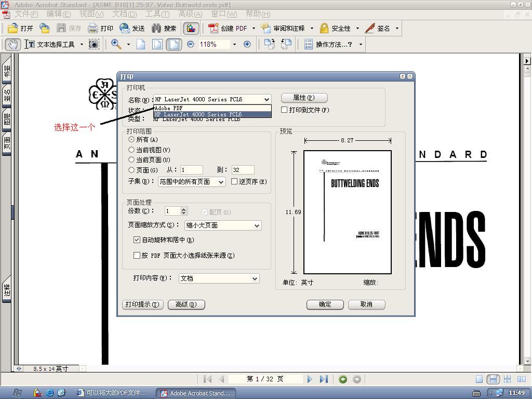Open the Document (文档) menu
The height and width of the screenshot is (399, 532).
pos(125,14)
